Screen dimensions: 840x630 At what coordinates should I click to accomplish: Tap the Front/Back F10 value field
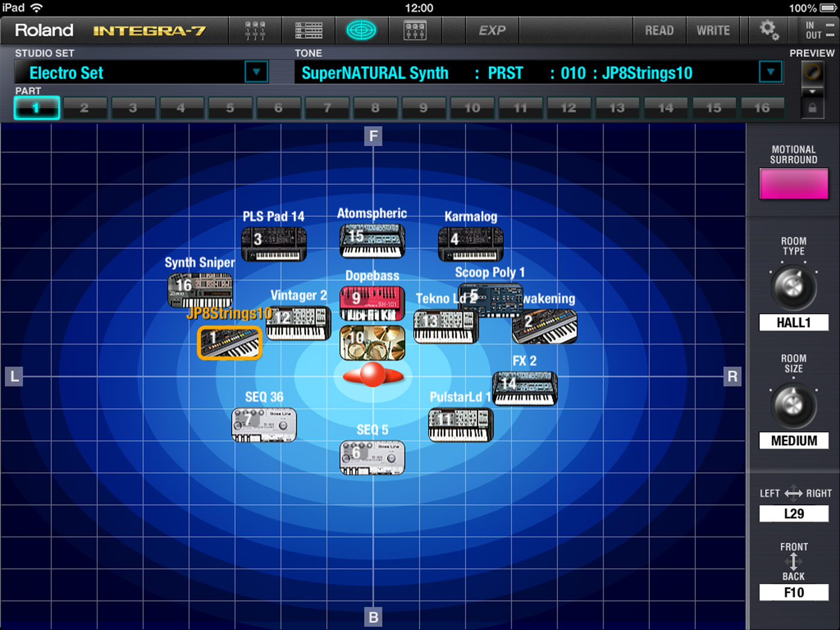point(794,593)
